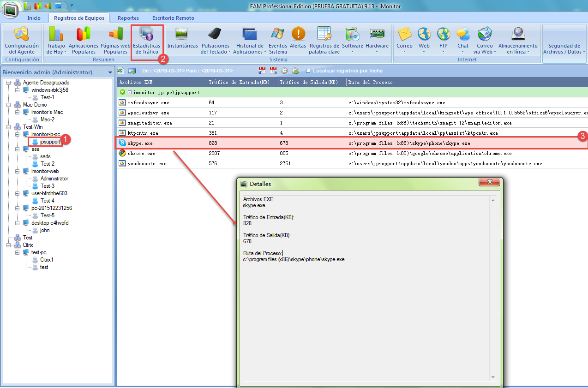The image size is (588, 388).
Task: Select the chrome.exe row
Action: coord(353,153)
